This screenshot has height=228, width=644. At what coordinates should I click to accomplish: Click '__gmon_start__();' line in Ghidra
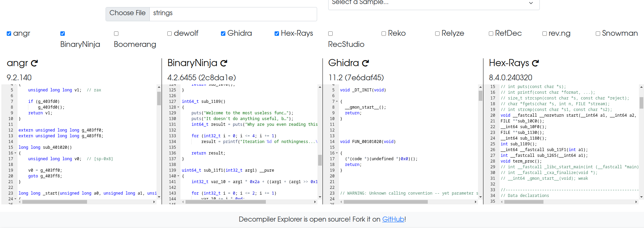(365, 107)
